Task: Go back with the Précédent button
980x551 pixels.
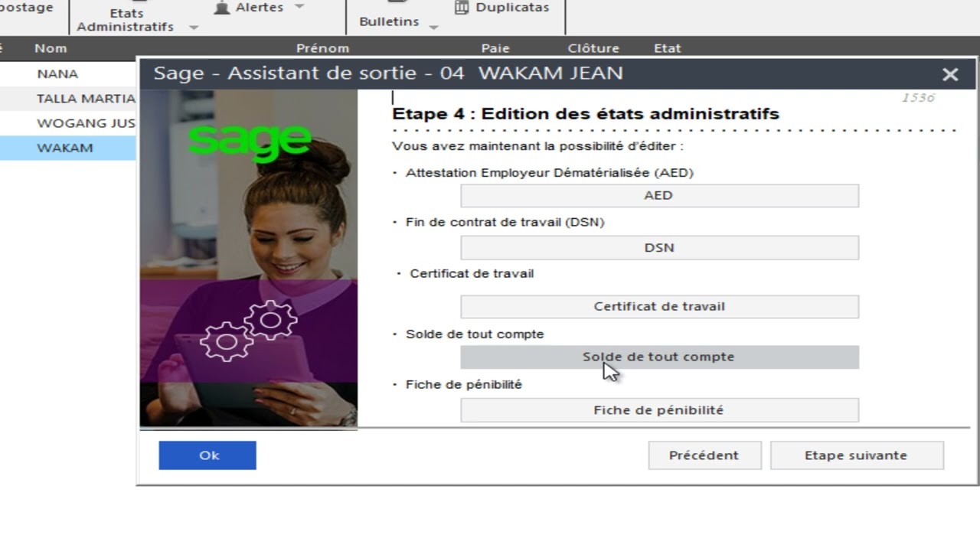Action: pyautogui.click(x=704, y=455)
